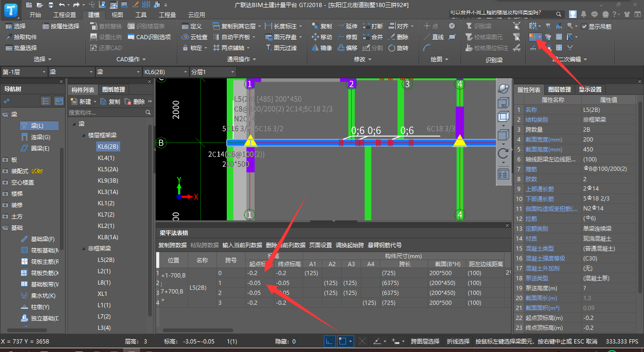Switch to the 图层管理 tab
The width and height of the screenshot is (644, 352).
[x=559, y=90]
